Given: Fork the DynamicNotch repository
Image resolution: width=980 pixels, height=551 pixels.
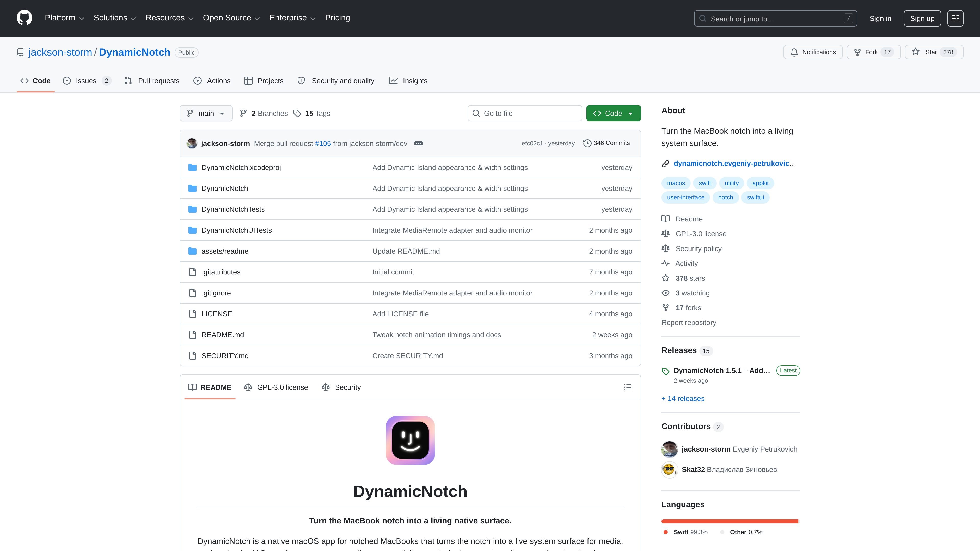Looking at the screenshot, I should click(874, 52).
